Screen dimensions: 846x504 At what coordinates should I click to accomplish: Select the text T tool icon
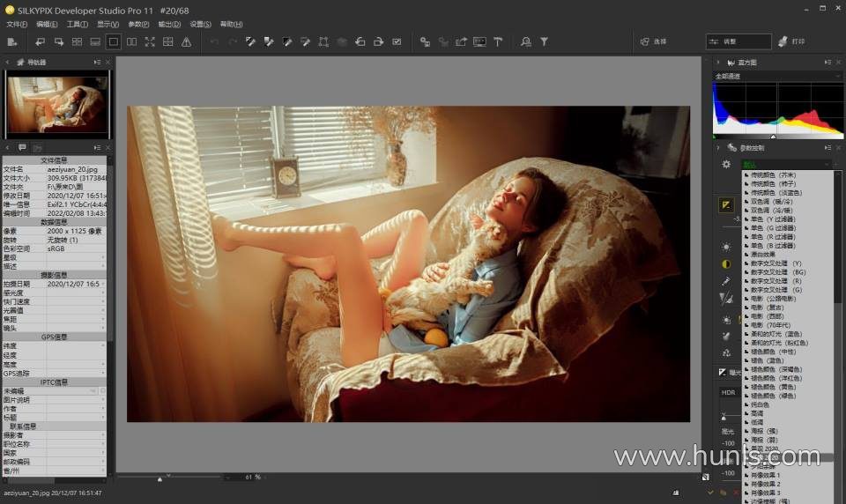[498, 41]
